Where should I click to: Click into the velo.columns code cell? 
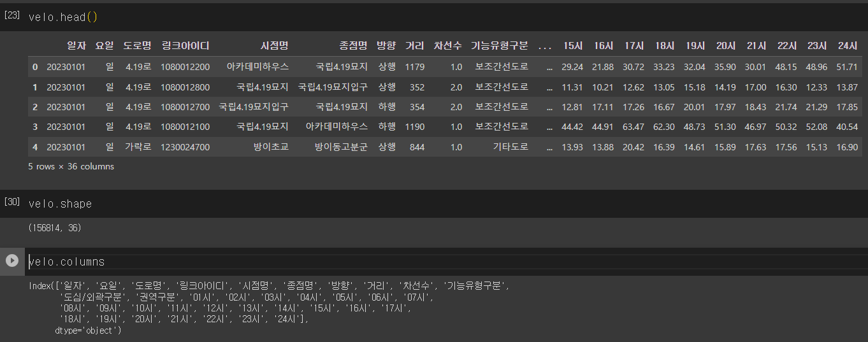pyautogui.click(x=446, y=262)
